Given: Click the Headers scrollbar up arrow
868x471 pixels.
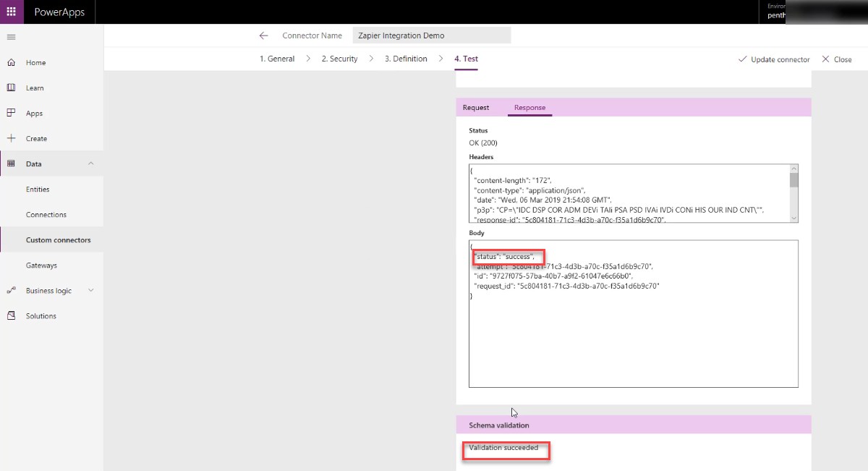Looking at the screenshot, I should [x=794, y=169].
